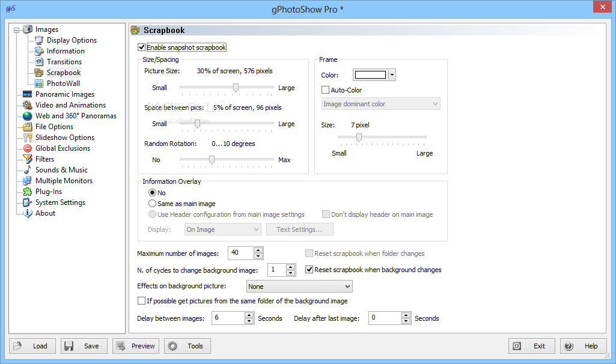Open System Settings page
616x364 pixels.
tap(60, 202)
